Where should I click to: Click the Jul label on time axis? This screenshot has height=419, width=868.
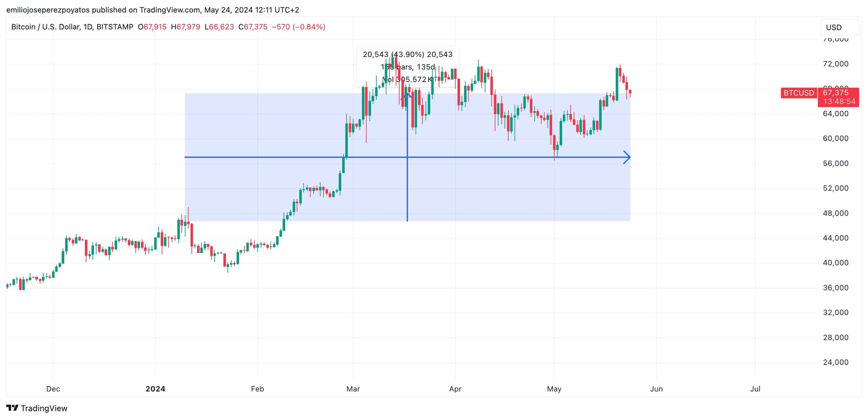pyautogui.click(x=755, y=389)
